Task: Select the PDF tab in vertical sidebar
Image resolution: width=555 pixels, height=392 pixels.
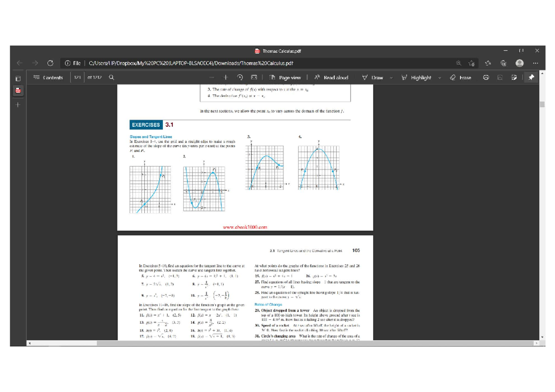Action: point(18,91)
